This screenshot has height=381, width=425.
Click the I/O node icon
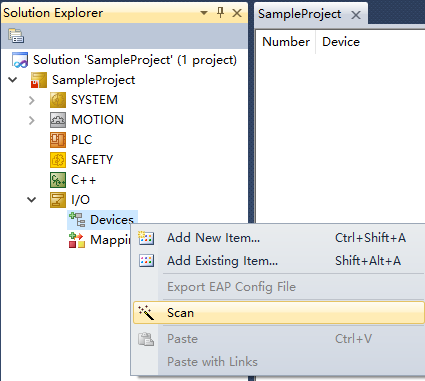point(58,200)
